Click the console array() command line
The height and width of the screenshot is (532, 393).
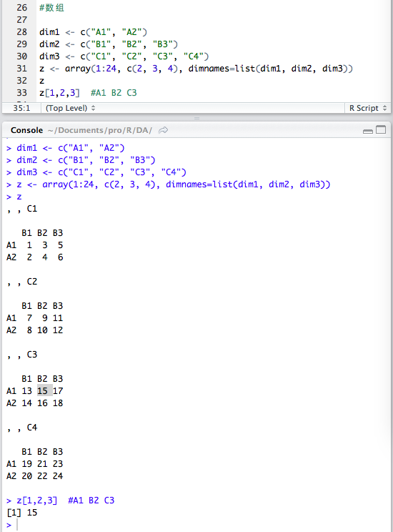click(169, 184)
